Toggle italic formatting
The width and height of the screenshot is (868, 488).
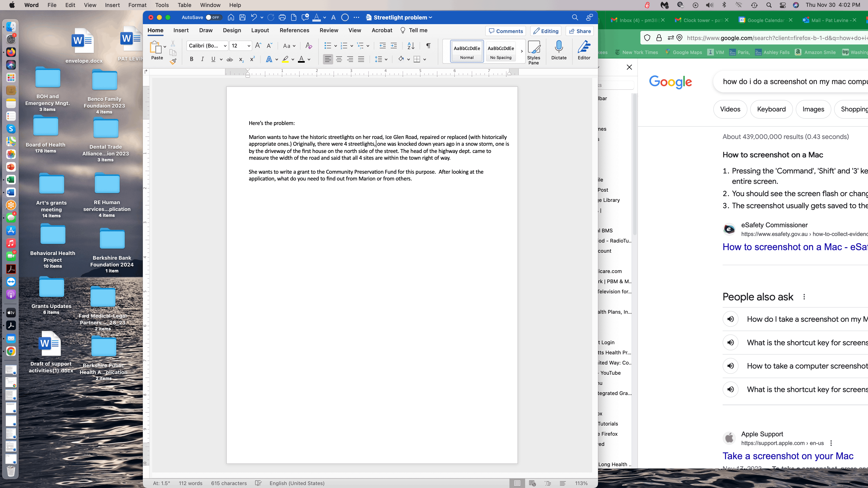(x=202, y=59)
